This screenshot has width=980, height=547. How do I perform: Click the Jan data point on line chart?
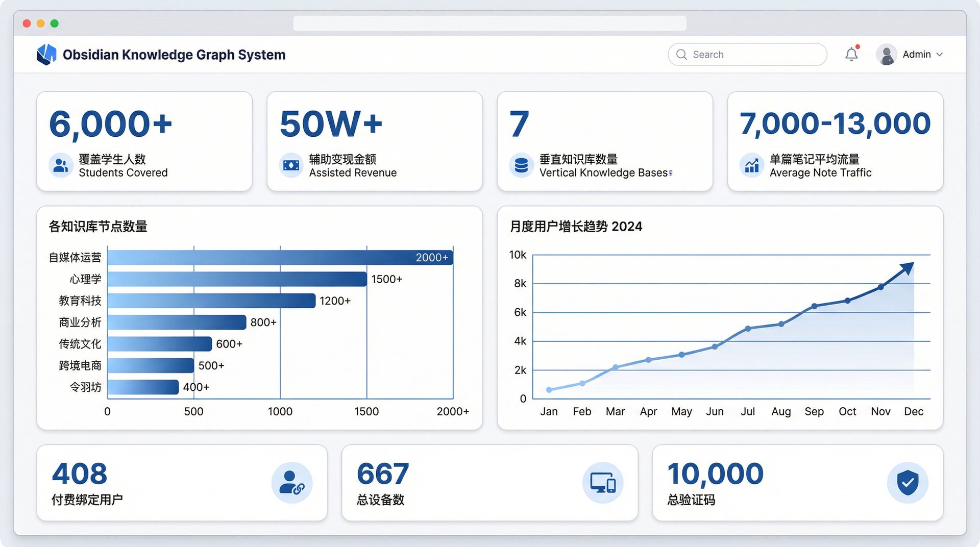pos(549,390)
